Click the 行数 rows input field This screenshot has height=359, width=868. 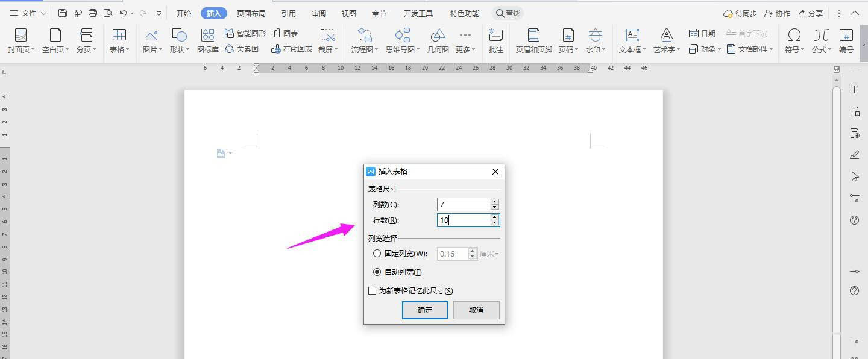click(x=464, y=220)
